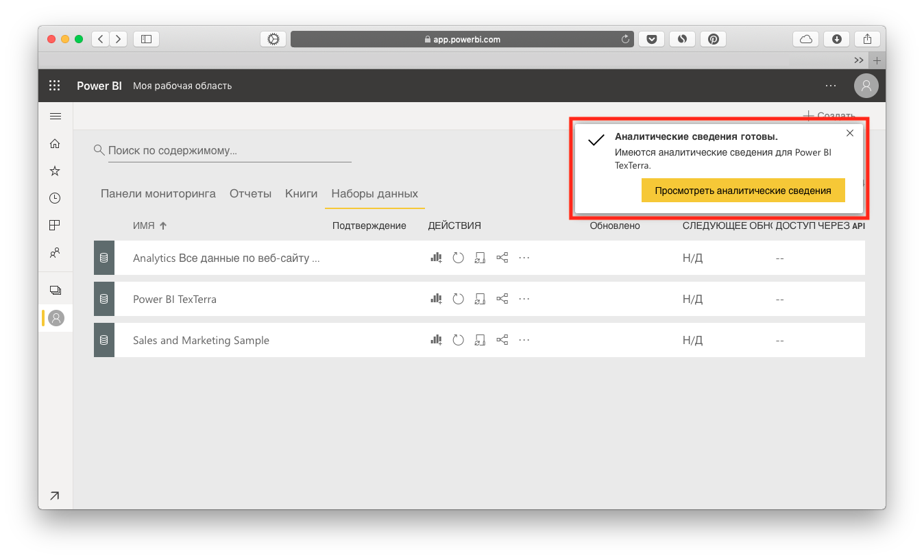
Task: View related items for the Analytics dataset
Action: tap(502, 258)
